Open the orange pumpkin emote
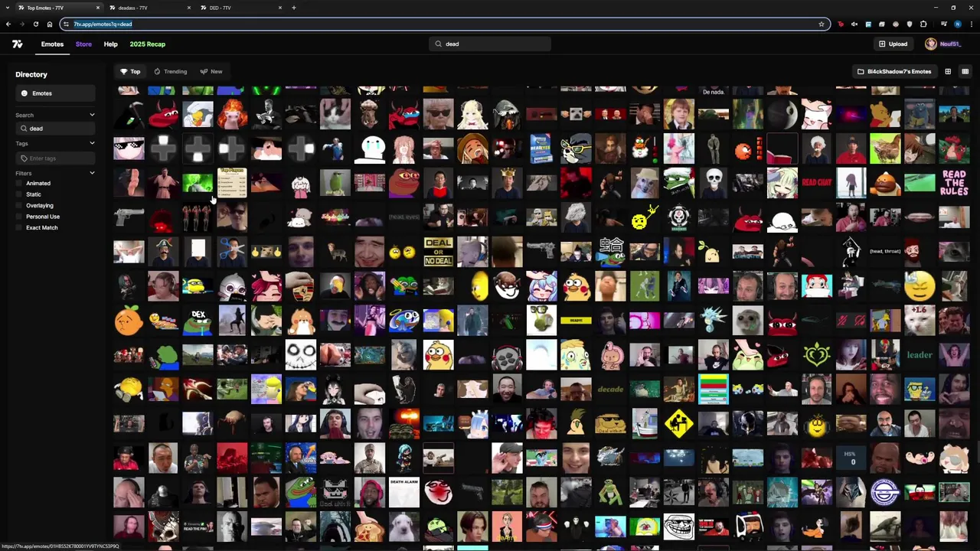980x551 pixels. pyautogui.click(x=129, y=321)
